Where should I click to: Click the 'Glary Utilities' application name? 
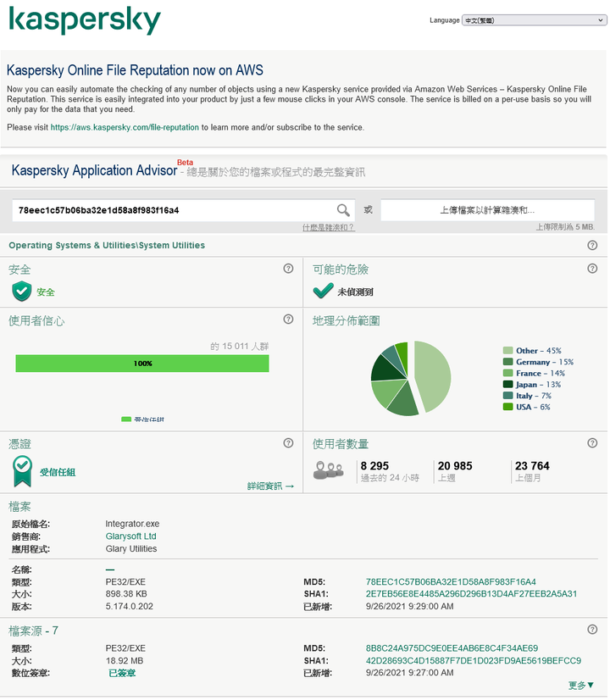point(131,548)
